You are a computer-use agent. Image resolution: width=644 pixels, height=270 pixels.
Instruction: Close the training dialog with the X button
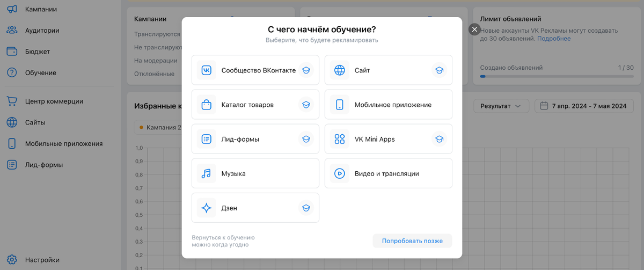click(x=474, y=30)
